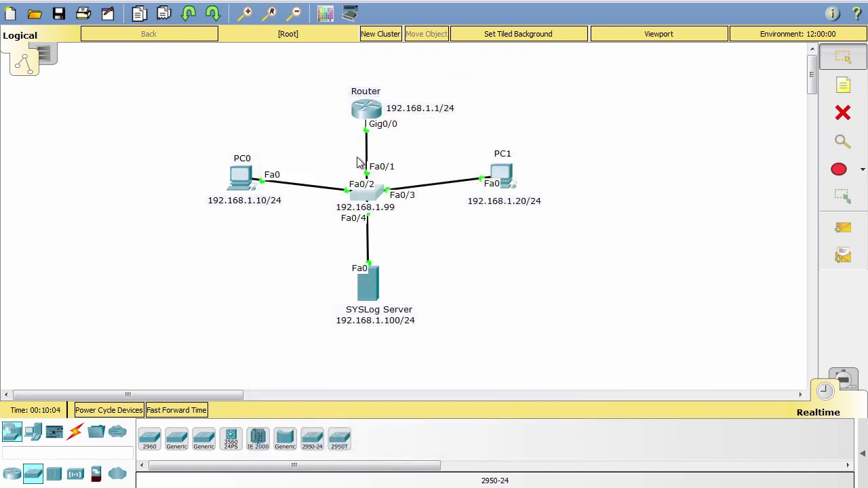Print the topology via printer icon

[83, 14]
